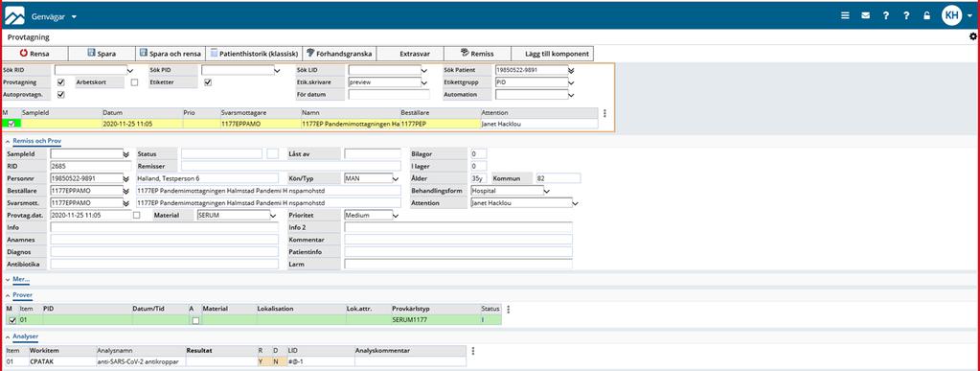Open the Sök PID dropdown
This screenshot has height=371, width=980.
point(277,70)
